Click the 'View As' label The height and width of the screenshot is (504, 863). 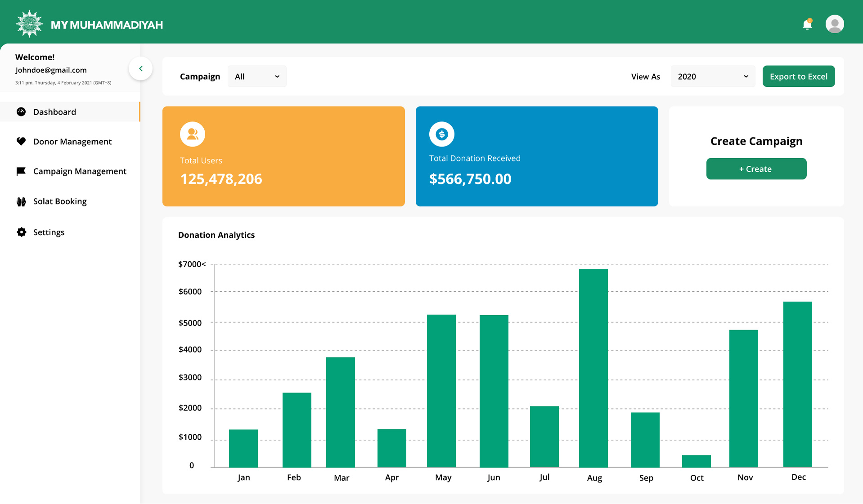tap(646, 76)
